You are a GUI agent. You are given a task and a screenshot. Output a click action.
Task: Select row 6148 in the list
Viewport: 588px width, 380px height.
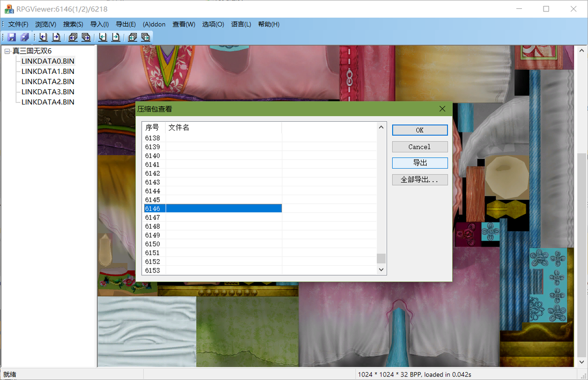tap(260, 226)
